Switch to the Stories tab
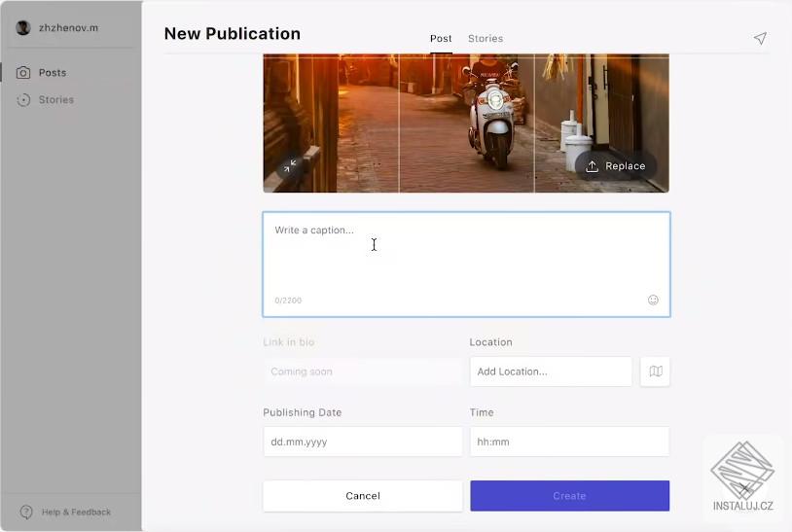792x532 pixels. (486, 38)
